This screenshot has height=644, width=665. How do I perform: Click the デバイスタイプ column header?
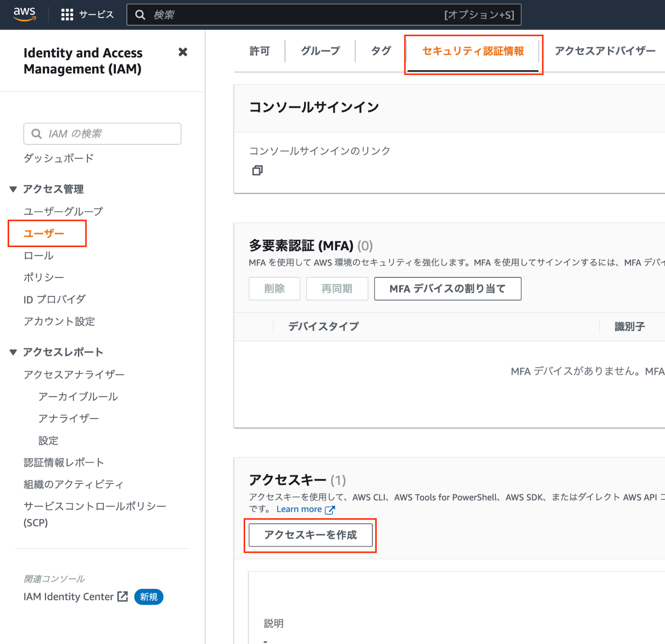(x=323, y=327)
